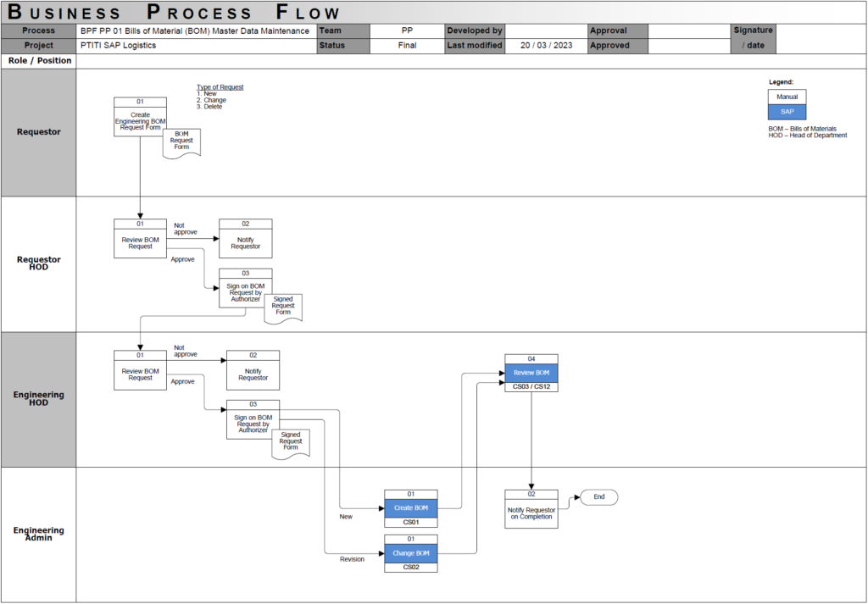
Task: Click the Manual legend box
Action: (x=787, y=97)
